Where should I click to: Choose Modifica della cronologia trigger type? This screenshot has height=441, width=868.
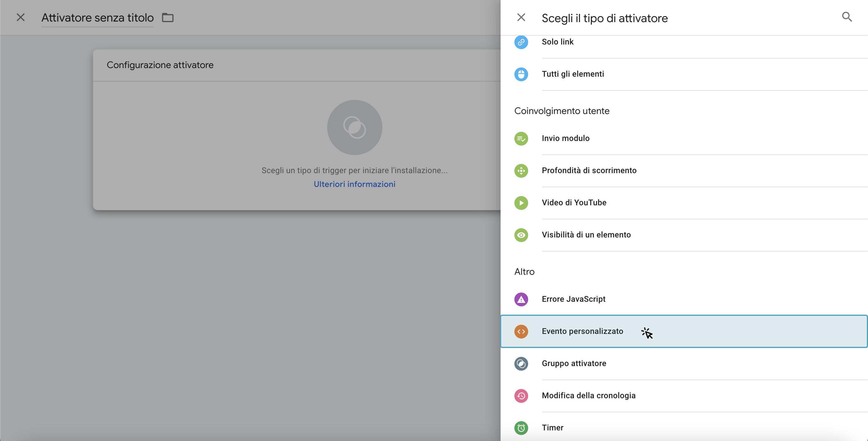pos(684,396)
